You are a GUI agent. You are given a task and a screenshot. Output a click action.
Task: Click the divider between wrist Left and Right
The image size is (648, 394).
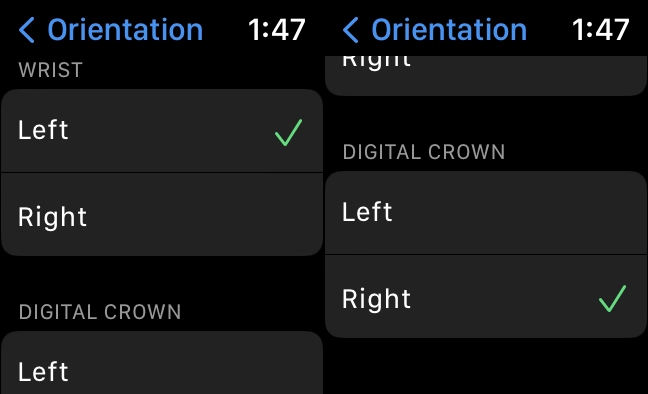click(x=162, y=172)
